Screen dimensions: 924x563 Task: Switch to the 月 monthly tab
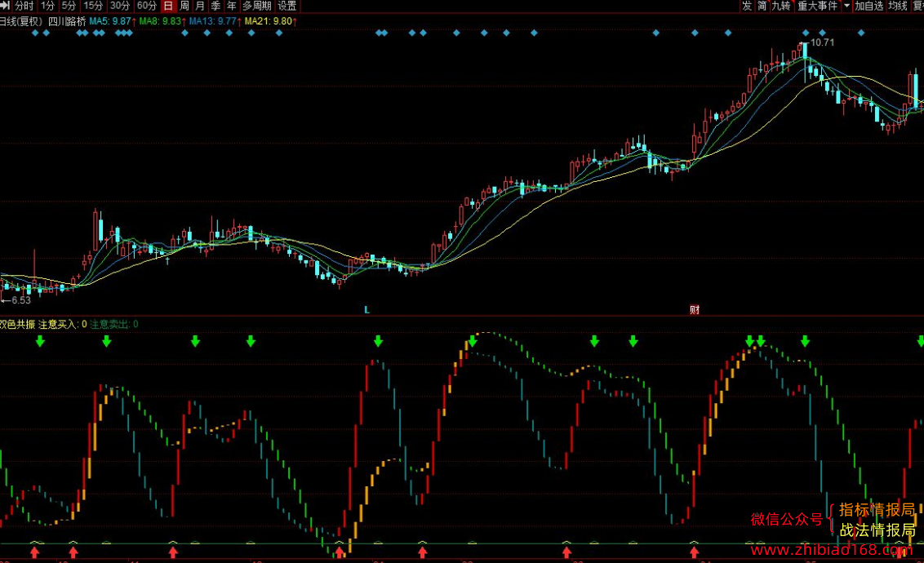pyautogui.click(x=200, y=6)
